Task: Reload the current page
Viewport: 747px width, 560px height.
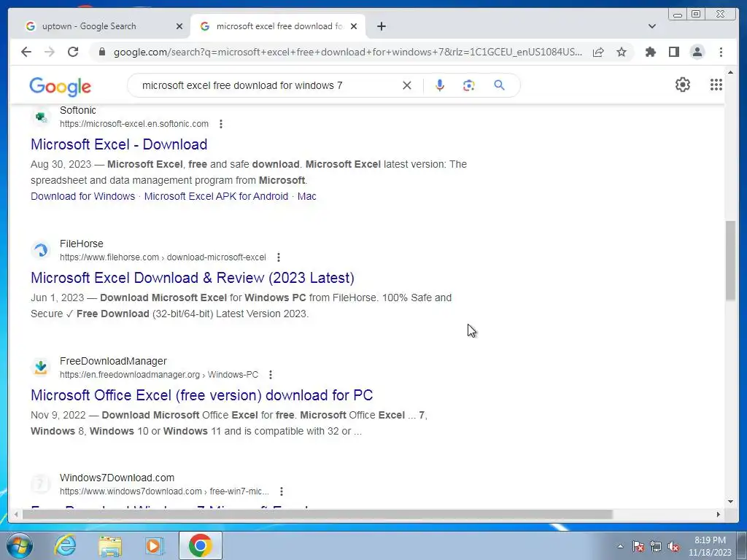Action: point(73,52)
